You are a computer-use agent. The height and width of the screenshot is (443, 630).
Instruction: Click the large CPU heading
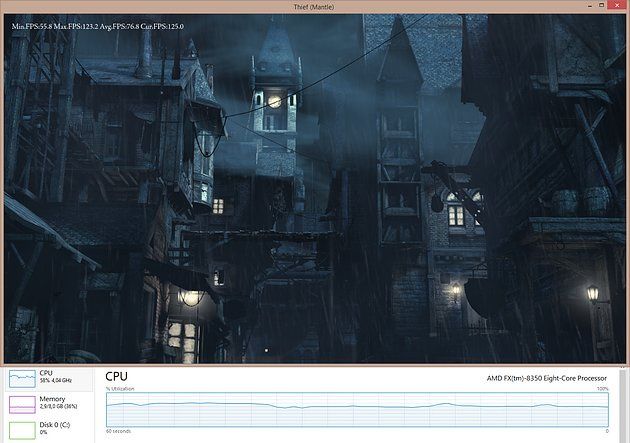click(x=117, y=376)
